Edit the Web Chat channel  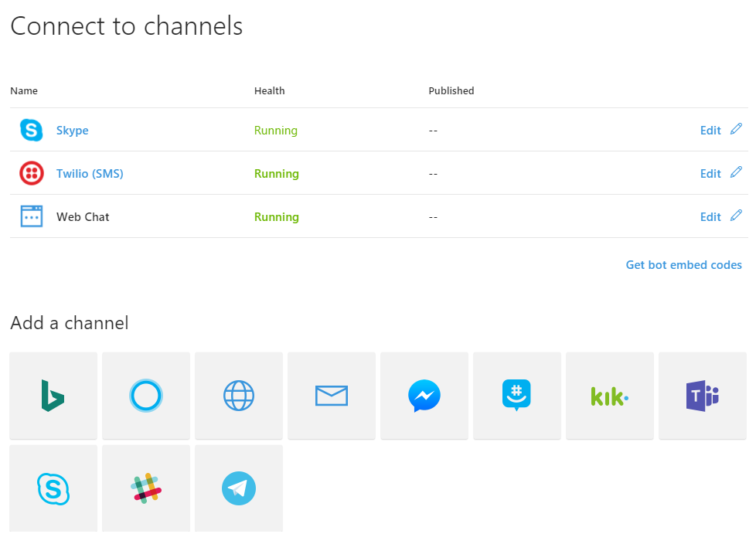[710, 217]
